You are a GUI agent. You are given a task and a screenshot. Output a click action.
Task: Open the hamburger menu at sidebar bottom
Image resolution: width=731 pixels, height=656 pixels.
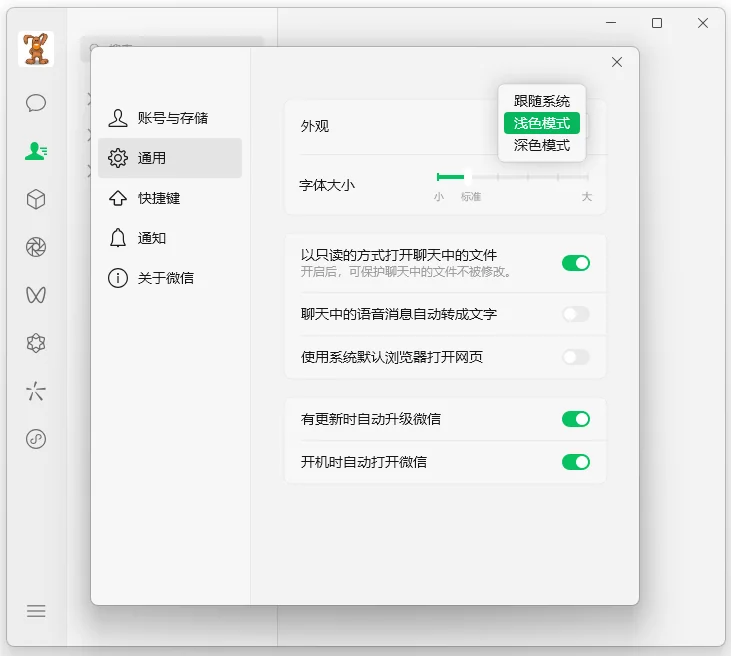(x=36, y=611)
